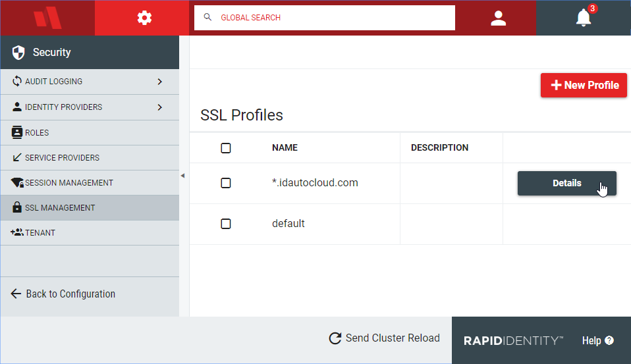Click the Send Cluster Reload refresh icon

335,338
